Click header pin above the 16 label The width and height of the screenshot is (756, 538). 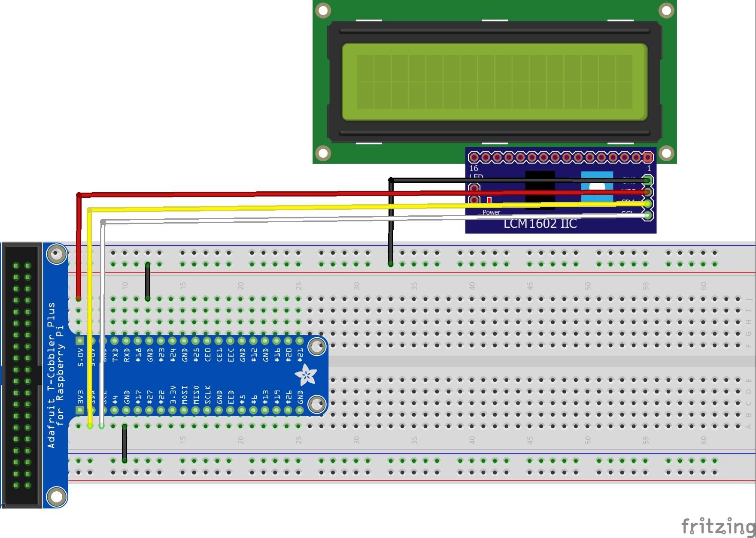click(x=474, y=157)
